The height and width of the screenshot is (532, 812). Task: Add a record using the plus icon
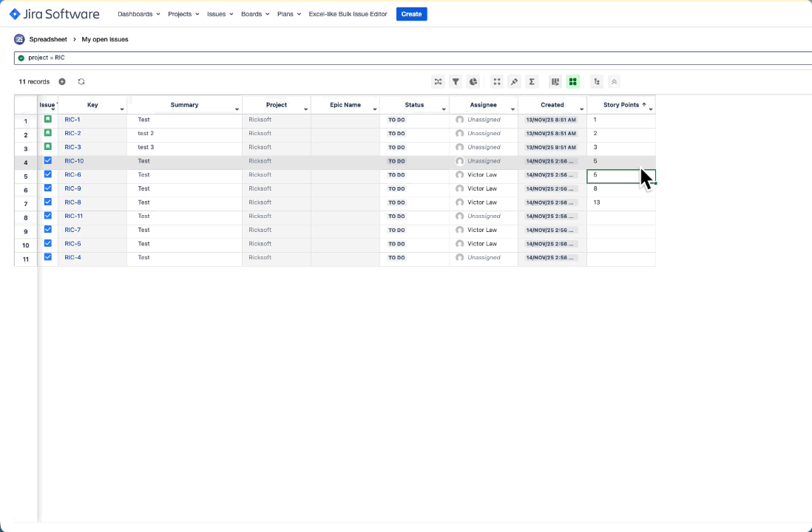pyautogui.click(x=62, y=81)
